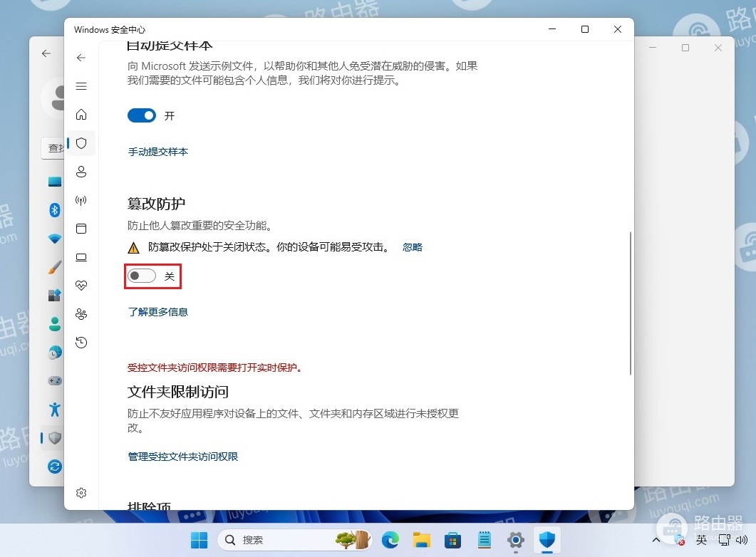Open the Windows Start menu

pos(199,540)
